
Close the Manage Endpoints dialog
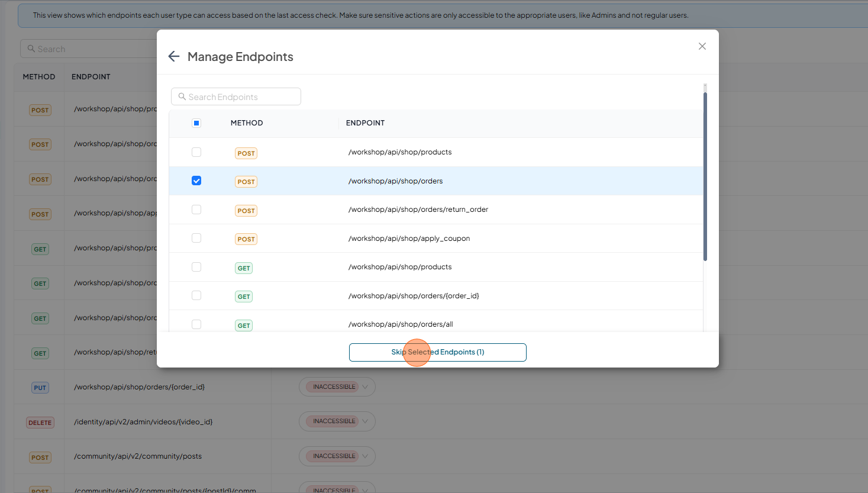[702, 46]
